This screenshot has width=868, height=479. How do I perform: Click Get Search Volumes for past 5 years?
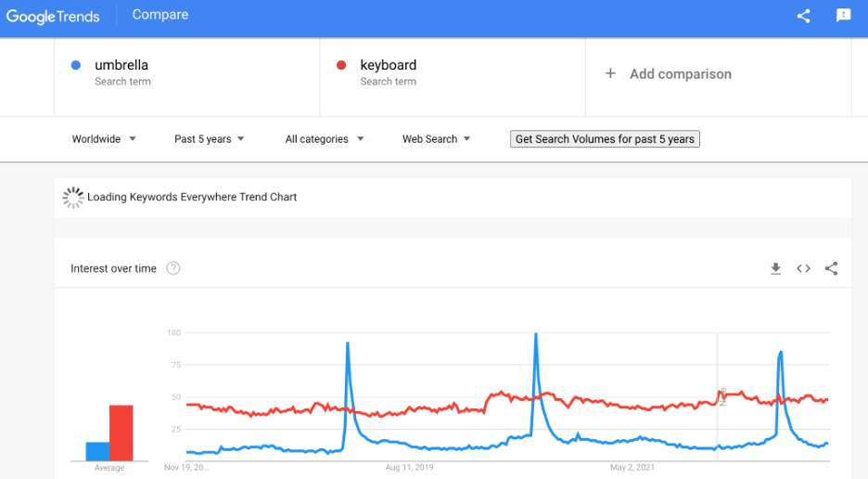pos(605,139)
